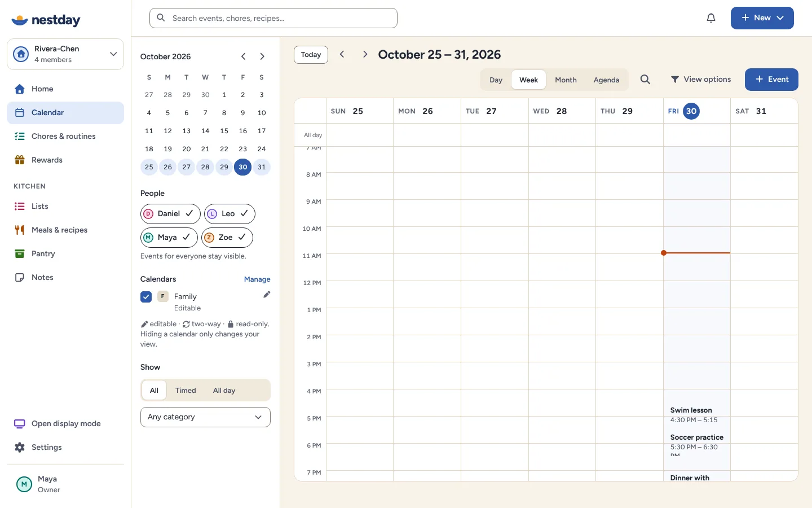Image resolution: width=812 pixels, height=508 pixels.
Task: Select Timed in the Show filter
Action: tap(186, 391)
